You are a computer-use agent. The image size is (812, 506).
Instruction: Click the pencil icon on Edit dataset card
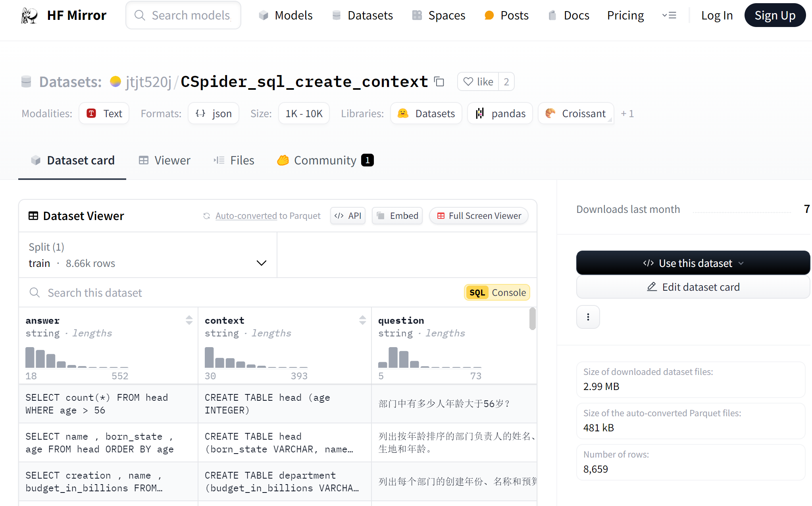click(x=652, y=287)
